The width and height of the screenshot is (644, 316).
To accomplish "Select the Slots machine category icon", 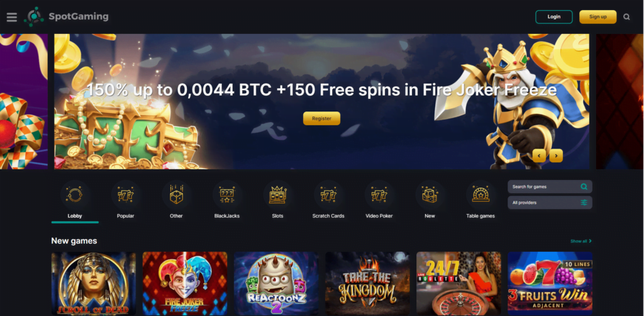I will pyautogui.click(x=277, y=195).
